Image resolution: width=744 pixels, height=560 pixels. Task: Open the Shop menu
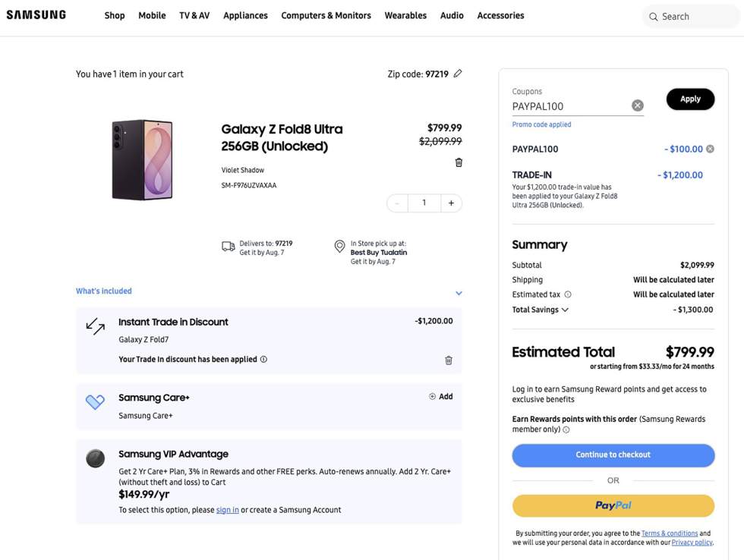(x=115, y=16)
